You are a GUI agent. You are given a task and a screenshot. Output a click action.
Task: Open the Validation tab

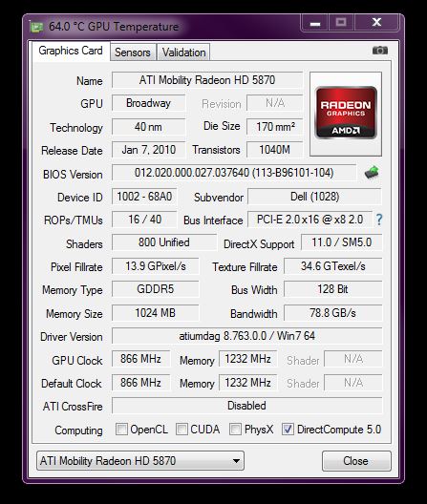coord(183,52)
